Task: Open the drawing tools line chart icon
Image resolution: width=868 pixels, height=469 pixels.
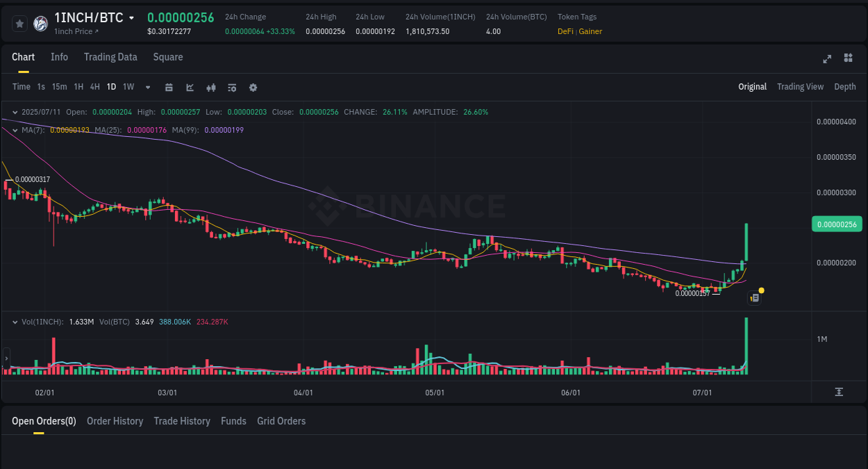Action: pos(190,88)
